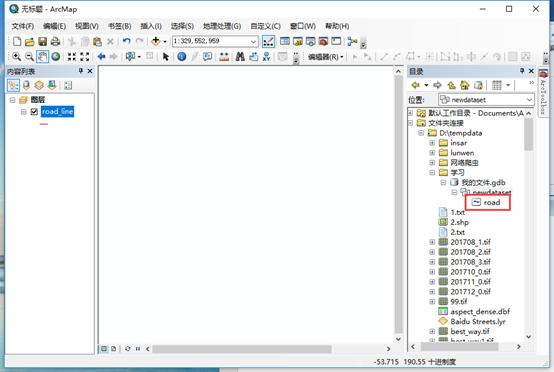Open the HTML Popup tool
This screenshot has height=372, width=554.
(x=207, y=57)
